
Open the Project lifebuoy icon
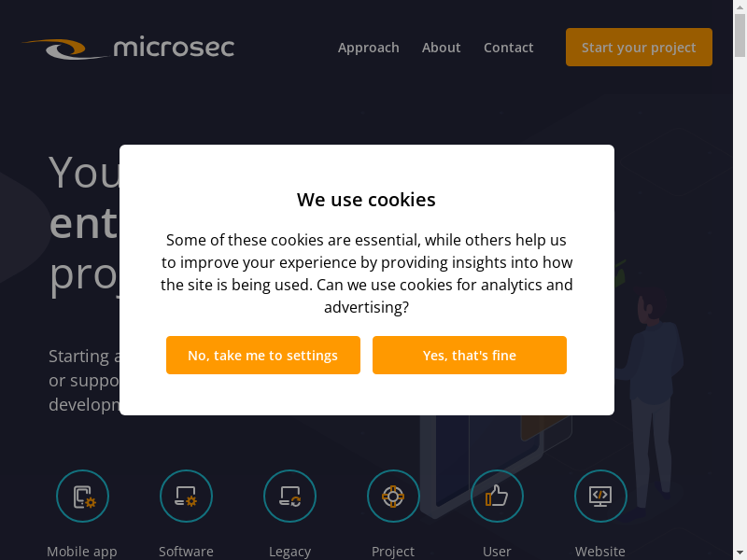point(393,496)
